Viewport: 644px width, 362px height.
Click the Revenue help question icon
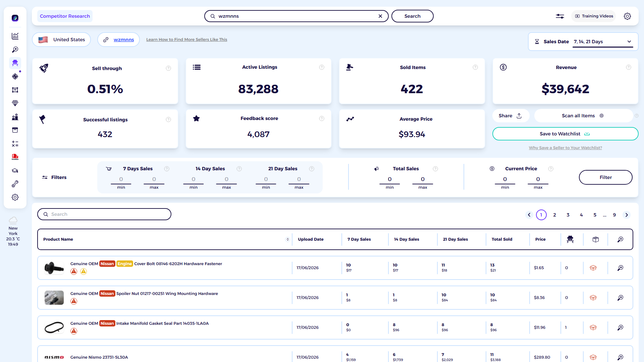click(629, 67)
